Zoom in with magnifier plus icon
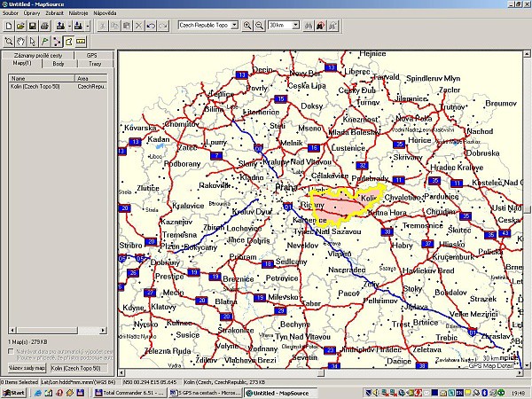 (x=247, y=26)
